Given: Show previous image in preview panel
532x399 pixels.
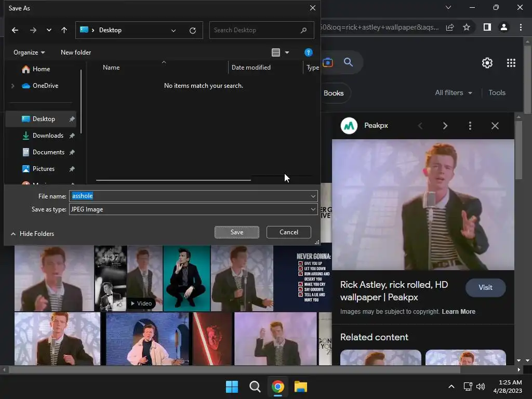Looking at the screenshot, I should pos(420,126).
